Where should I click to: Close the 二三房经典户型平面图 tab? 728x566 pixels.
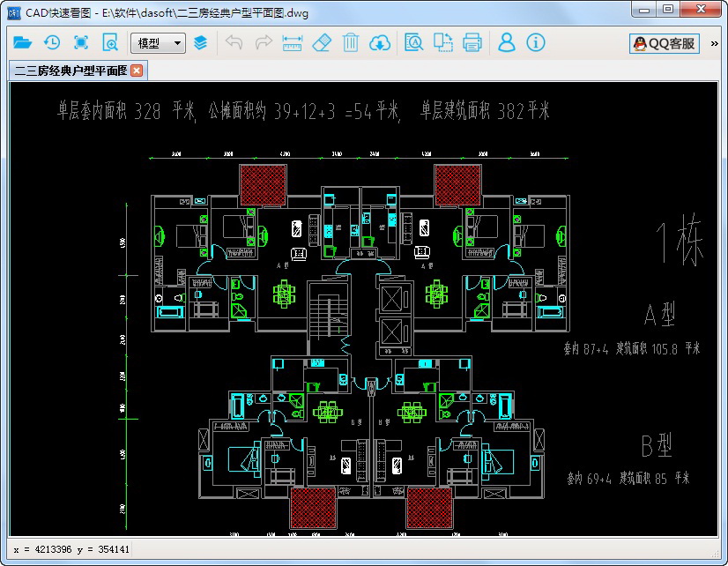click(137, 71)
